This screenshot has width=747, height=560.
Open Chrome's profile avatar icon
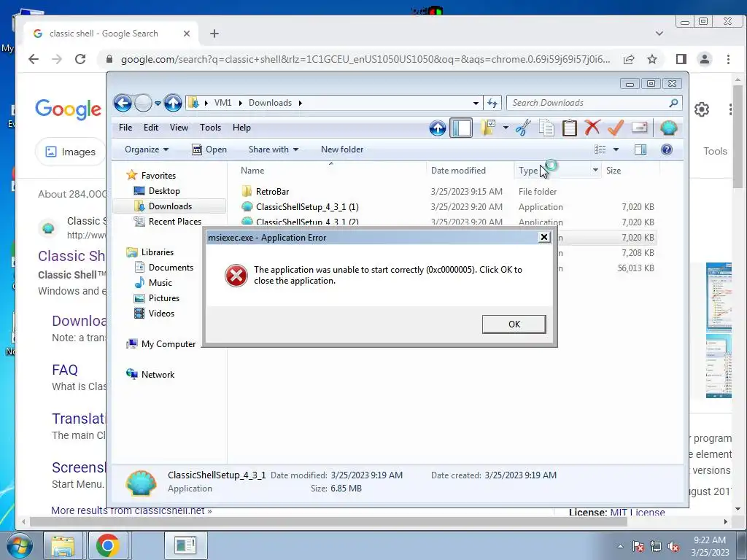[705, 59]
